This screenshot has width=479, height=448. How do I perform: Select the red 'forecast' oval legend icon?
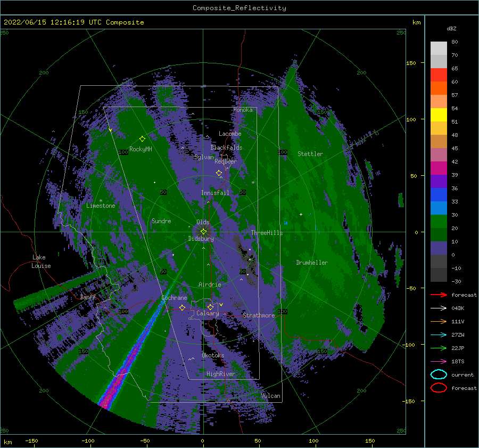(x=439, y=388)
